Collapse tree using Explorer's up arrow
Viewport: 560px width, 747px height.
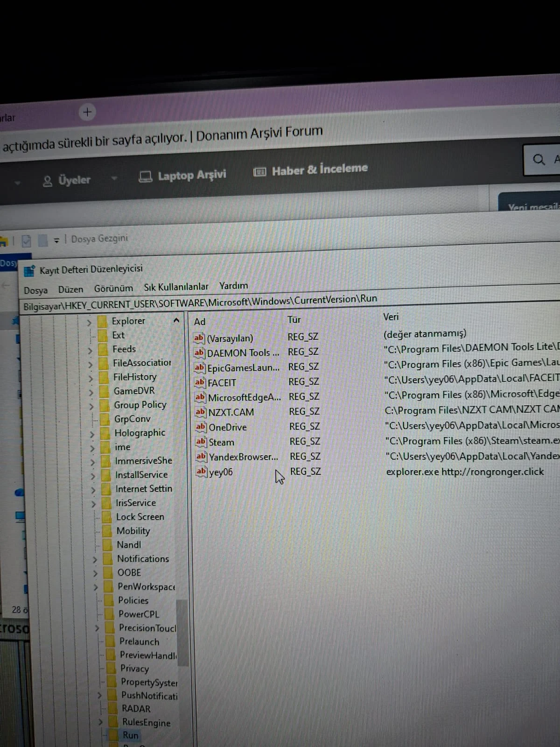[176, 321]
